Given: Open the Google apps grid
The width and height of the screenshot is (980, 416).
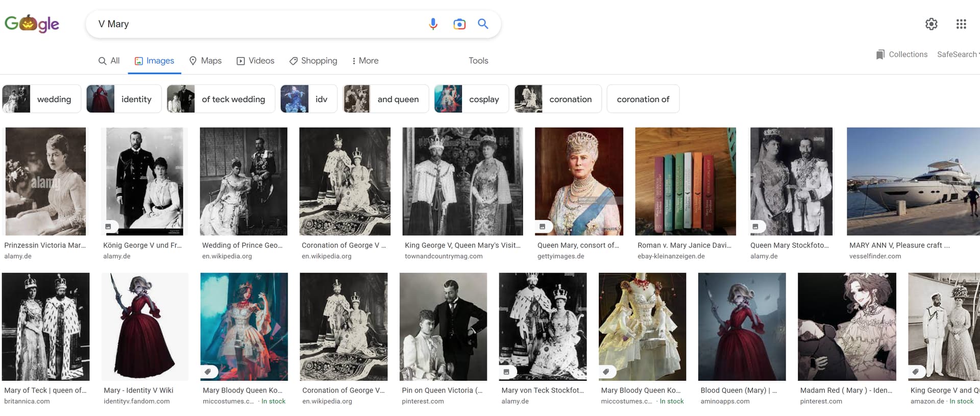Looking at the screenshot, I should 961,24.
